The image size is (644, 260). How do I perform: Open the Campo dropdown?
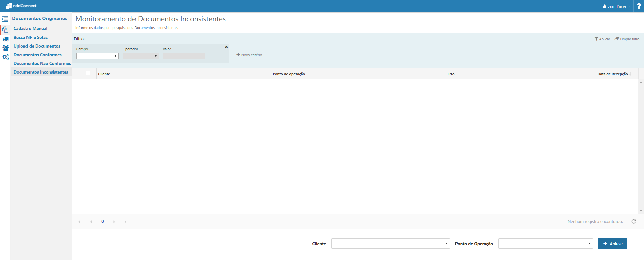tap(97, 56)
